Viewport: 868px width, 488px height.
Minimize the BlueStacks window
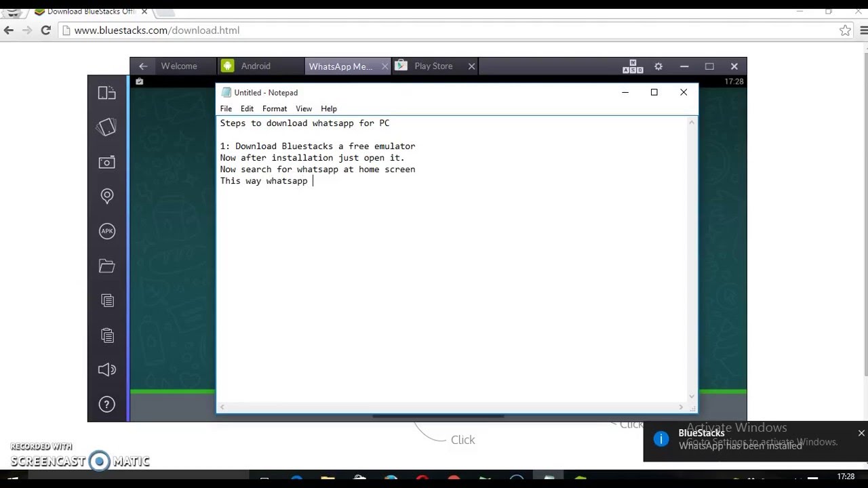684,66
